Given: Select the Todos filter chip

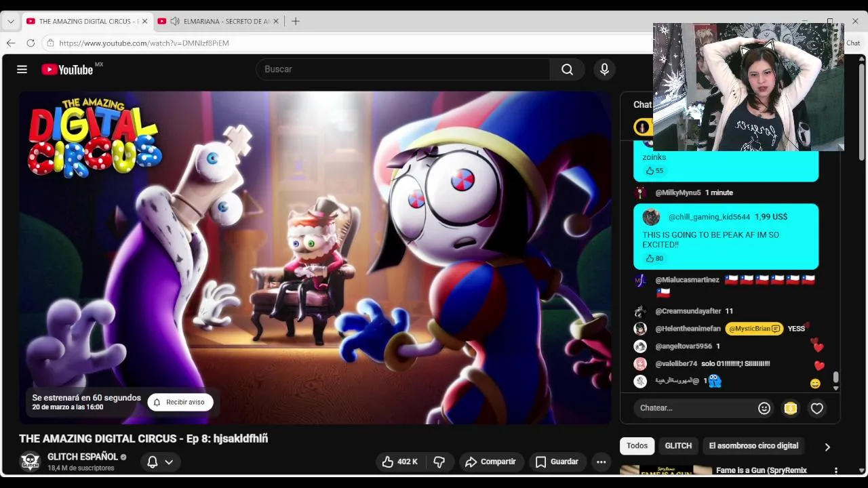Looking at the screenshot, I should 637,445.
